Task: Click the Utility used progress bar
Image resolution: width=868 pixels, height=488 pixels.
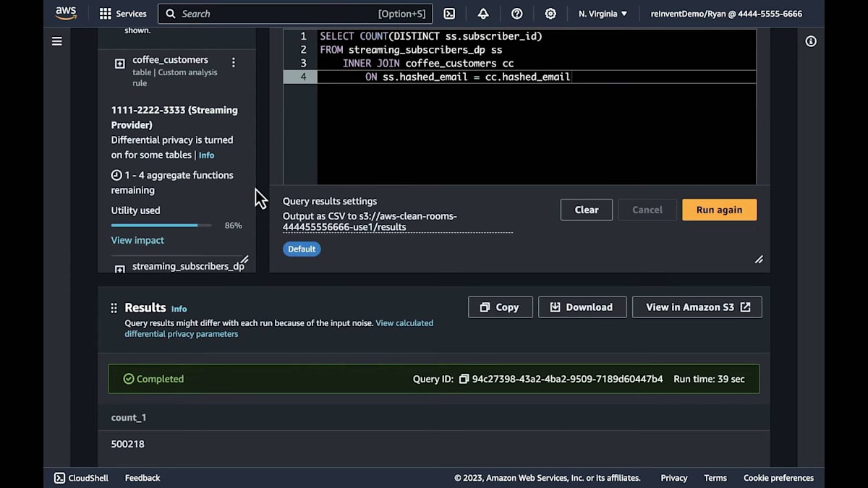Action: 161,226
